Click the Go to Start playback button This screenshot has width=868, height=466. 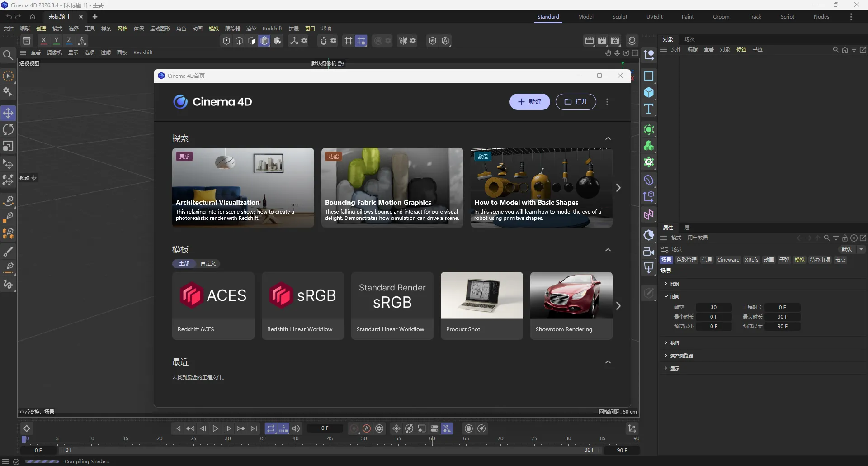pyautogui.click(x=177, y=428)
